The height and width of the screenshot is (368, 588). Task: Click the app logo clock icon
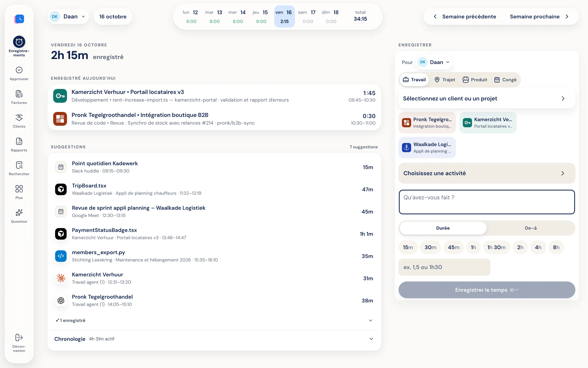coord(19,19)
